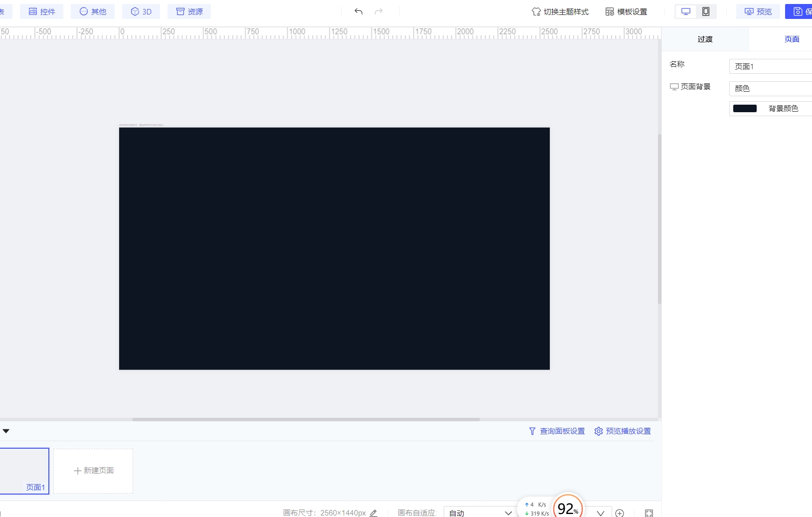The width and height of the screenshot is (812, 517).
Task: Open 模板设置 template settings
Action: click(x=627, y=11)
